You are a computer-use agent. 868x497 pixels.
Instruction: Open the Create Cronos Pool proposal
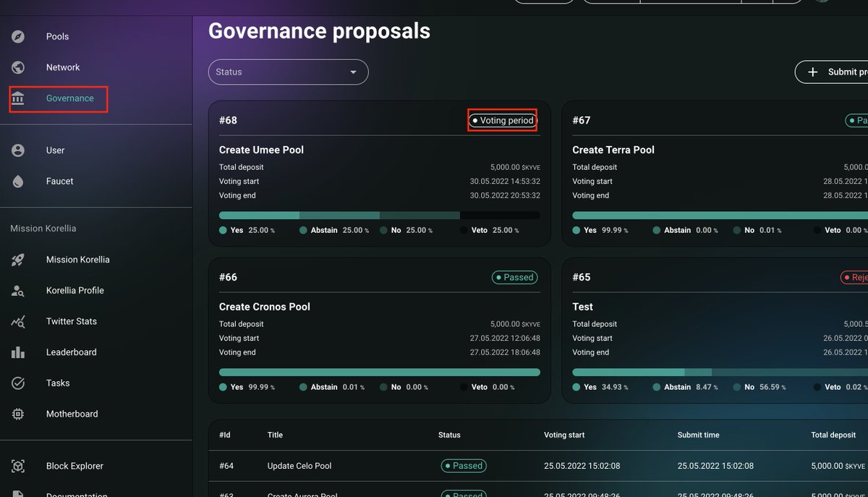pos(264,307)
